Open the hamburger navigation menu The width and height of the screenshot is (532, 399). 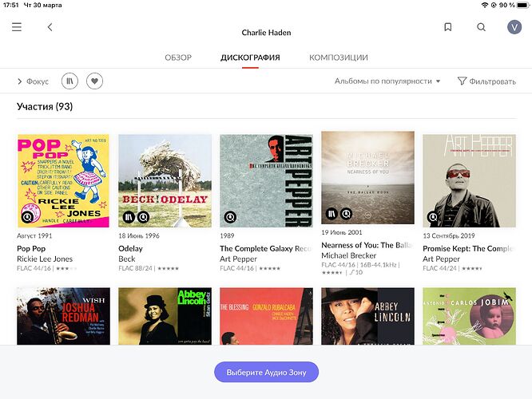click(17, 27)
